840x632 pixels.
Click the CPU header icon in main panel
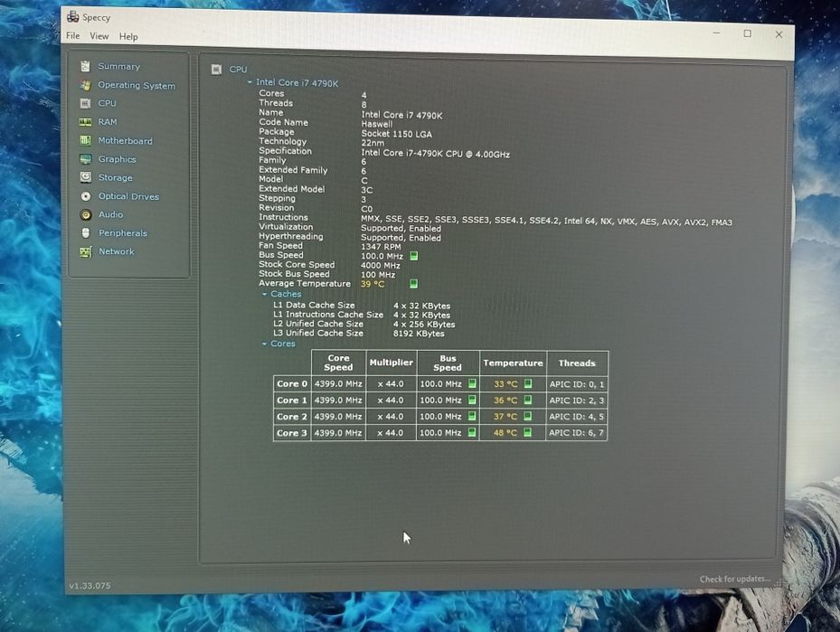pos(216,69)
